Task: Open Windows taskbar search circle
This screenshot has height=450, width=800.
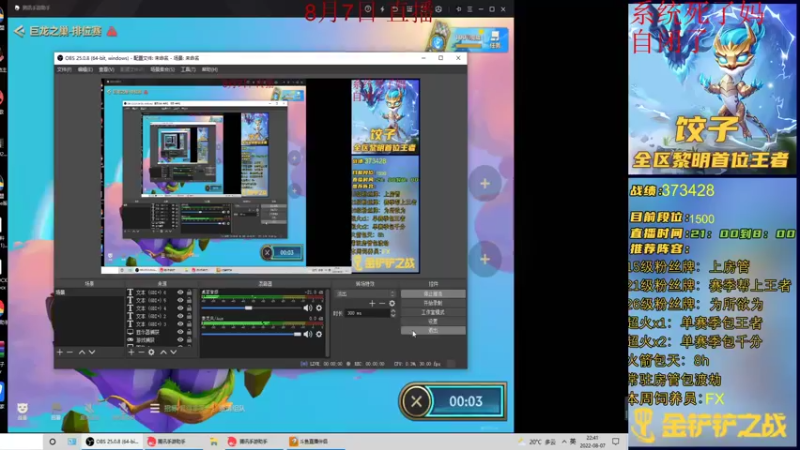Action: (53, 441)
